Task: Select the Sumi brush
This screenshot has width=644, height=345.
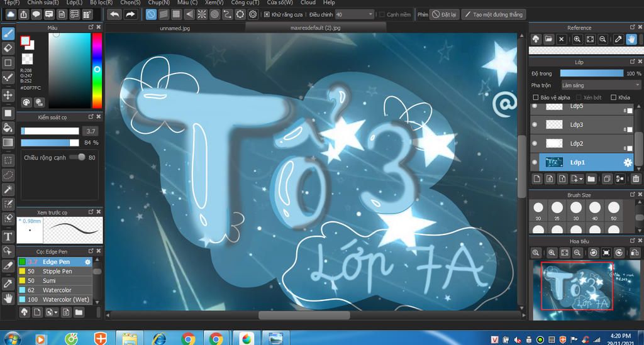Action: click(x=55, y=281)
